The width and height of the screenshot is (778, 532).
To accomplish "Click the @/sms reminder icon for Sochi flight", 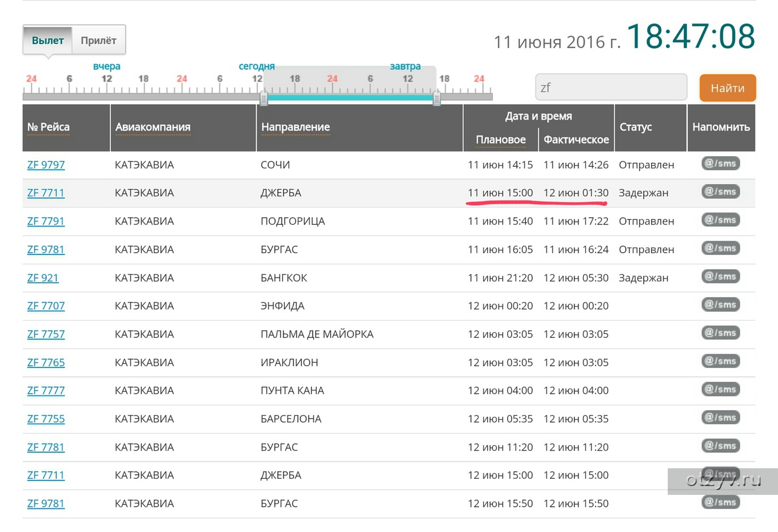I will pyautogui.click(x=720, y=163).
